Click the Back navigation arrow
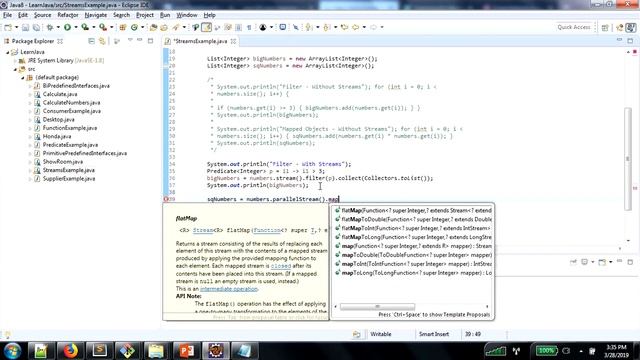This screenshot has width=640, height=360. point(356,27)
